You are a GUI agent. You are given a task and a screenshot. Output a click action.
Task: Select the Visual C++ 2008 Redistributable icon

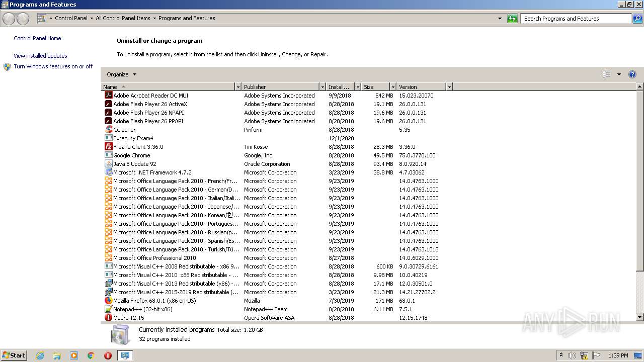pos(108,266)
